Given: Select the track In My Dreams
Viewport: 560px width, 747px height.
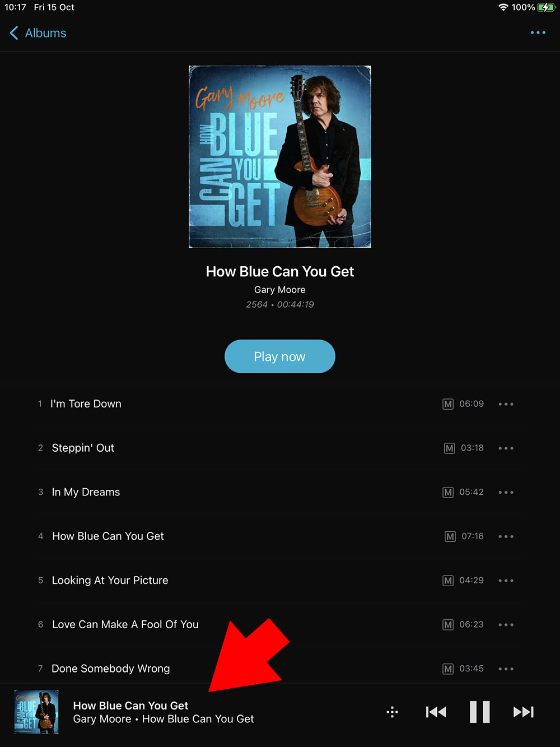Looking at the screenshot, I should (x=86, y=492).
